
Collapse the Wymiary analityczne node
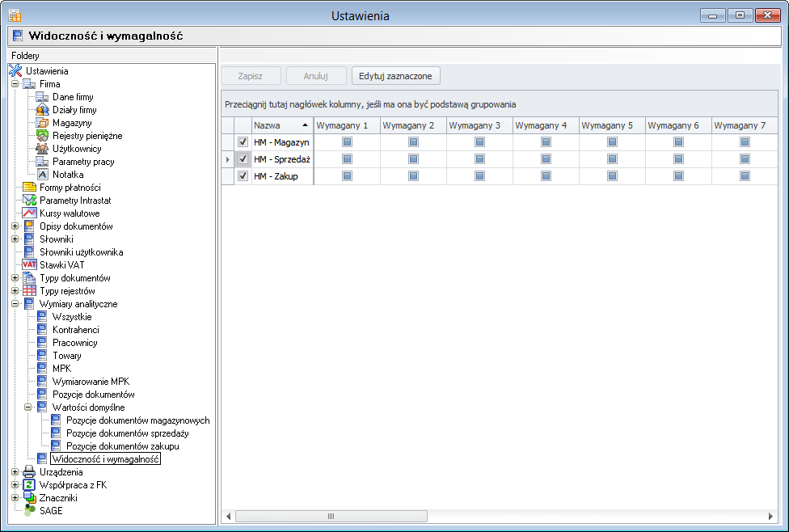pyautogui.click(x=15, y=304)
